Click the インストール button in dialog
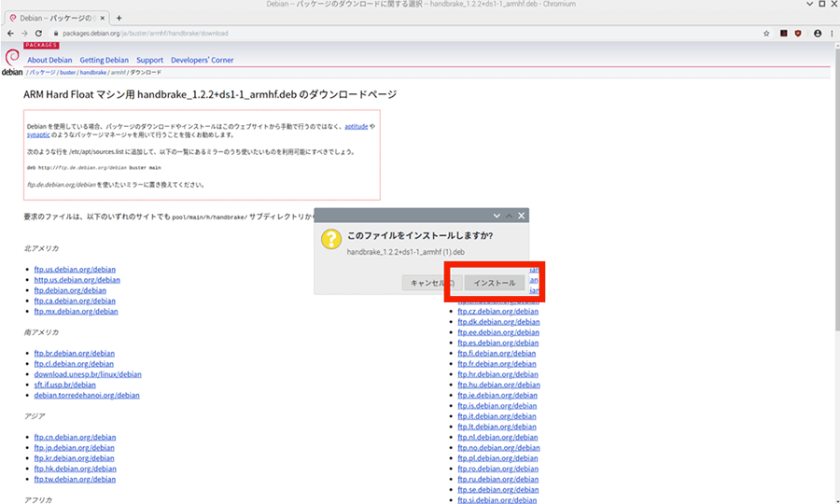 pos(495,283)
